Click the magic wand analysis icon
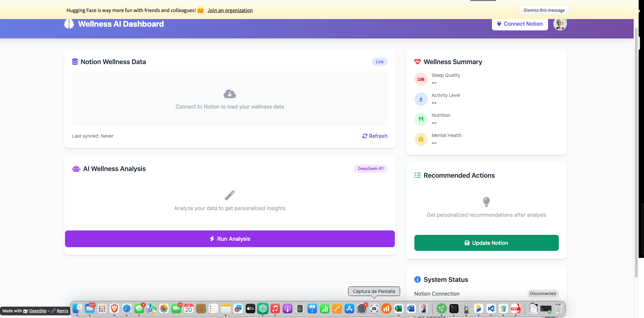Viewport: 644px width, 318px height. pyautogui.click(x=230, y=195)
